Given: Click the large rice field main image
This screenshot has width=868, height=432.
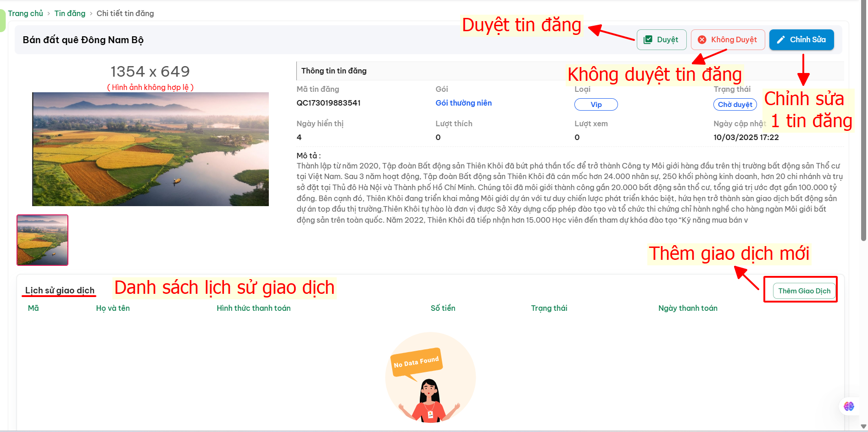Looking at the screenshot, I should [x=150, y=149].
